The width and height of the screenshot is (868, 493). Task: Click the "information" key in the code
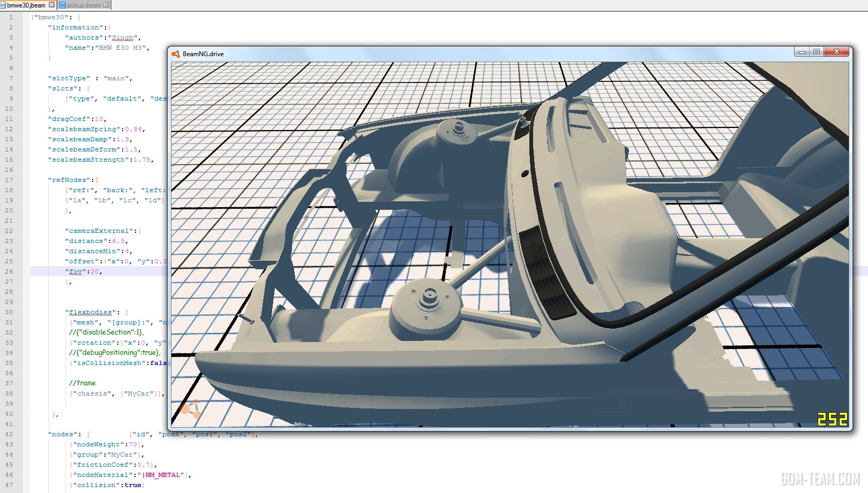coord(74,27)
